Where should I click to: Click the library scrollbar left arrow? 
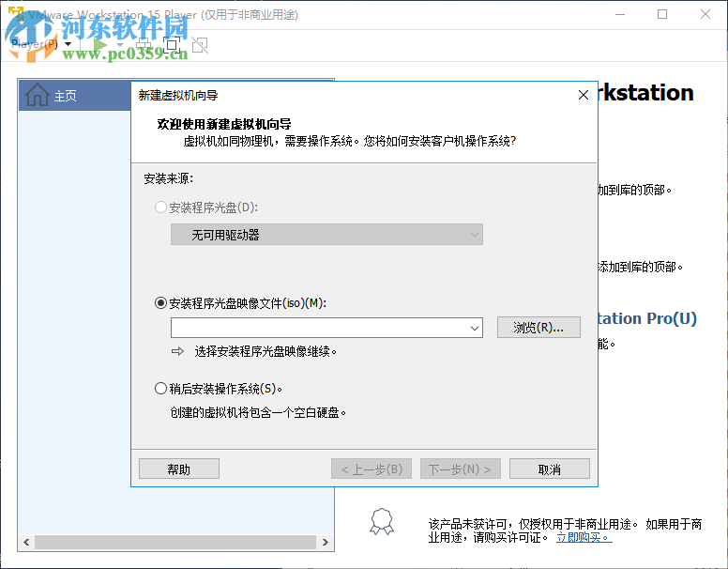click(x=26, y=542)
